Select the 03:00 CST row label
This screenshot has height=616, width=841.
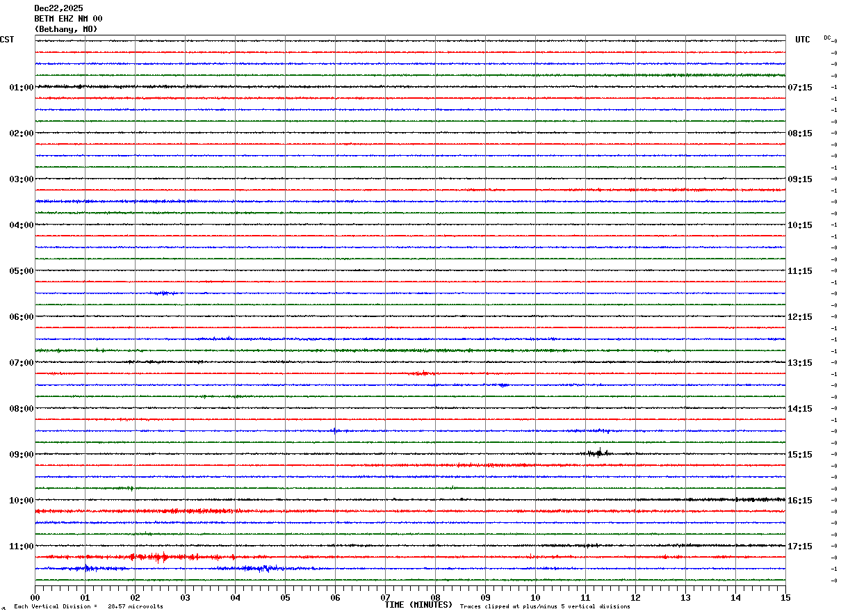pos(22,179)
